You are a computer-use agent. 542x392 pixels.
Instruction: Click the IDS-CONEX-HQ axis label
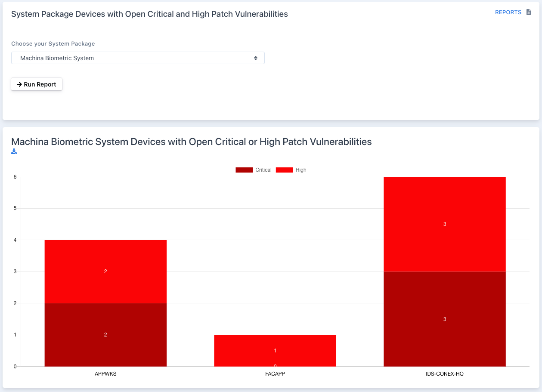445,374
